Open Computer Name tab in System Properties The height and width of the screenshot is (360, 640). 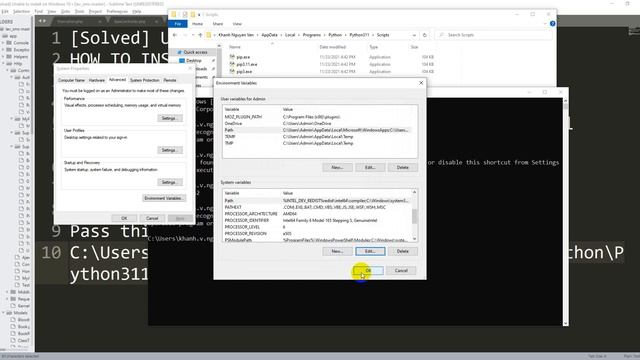tap(71, 80)
